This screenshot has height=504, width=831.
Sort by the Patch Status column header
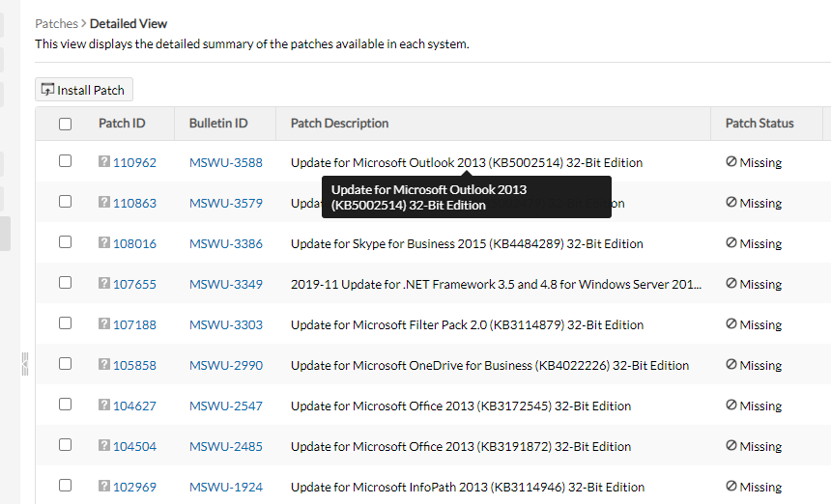759,124
